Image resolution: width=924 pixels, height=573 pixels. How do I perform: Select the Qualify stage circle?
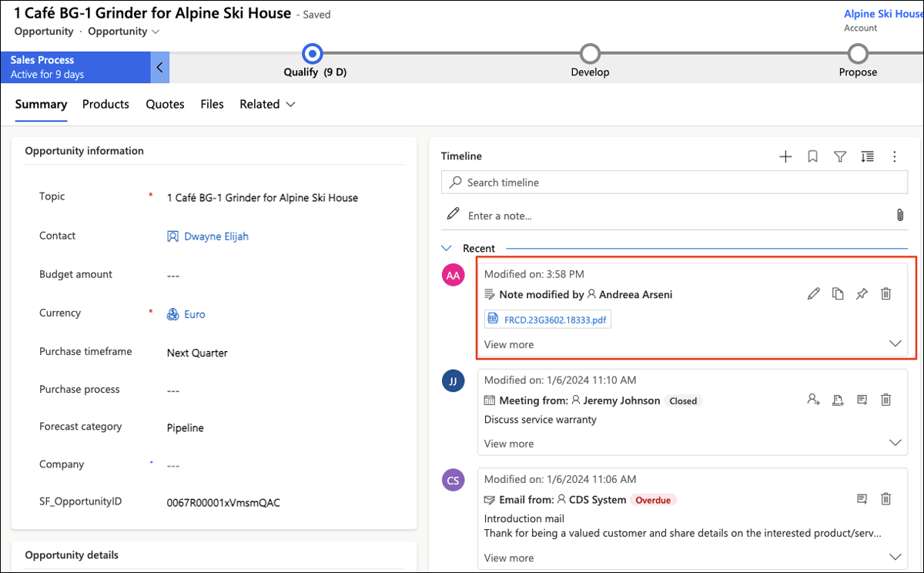pos(312,53)
